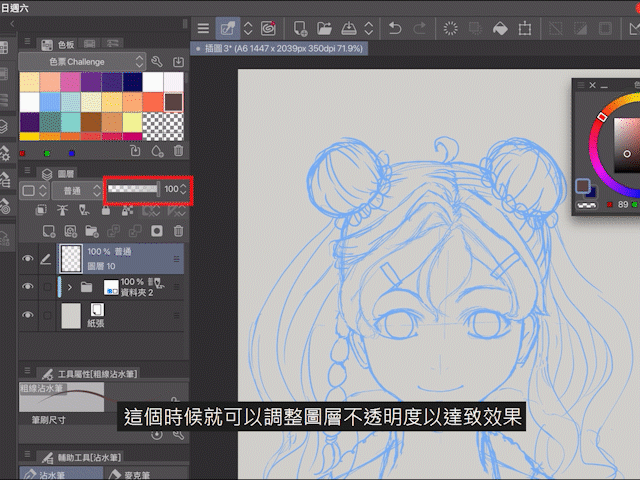Create a new vector layer
Viewport: 640px width, 480px height.
pyautogui.click(x=71, y=231)
